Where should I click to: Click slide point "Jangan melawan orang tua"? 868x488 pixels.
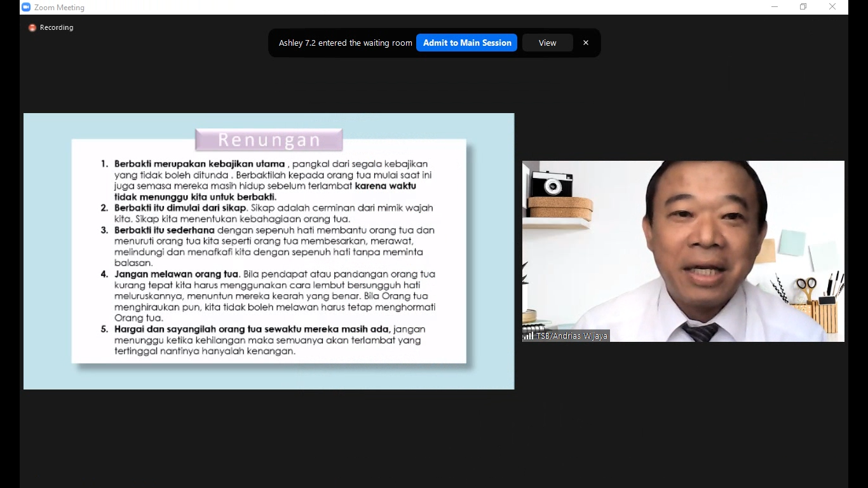(176, 274)
